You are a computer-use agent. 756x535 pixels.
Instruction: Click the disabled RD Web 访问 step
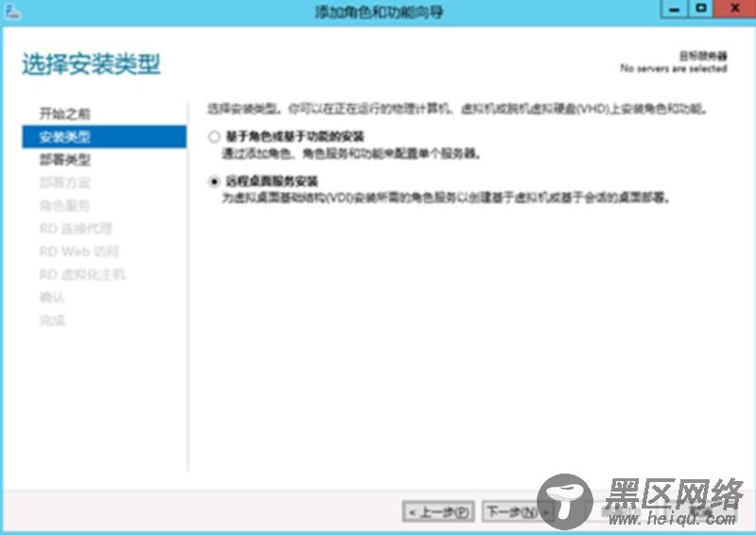[x=79, y=251]
